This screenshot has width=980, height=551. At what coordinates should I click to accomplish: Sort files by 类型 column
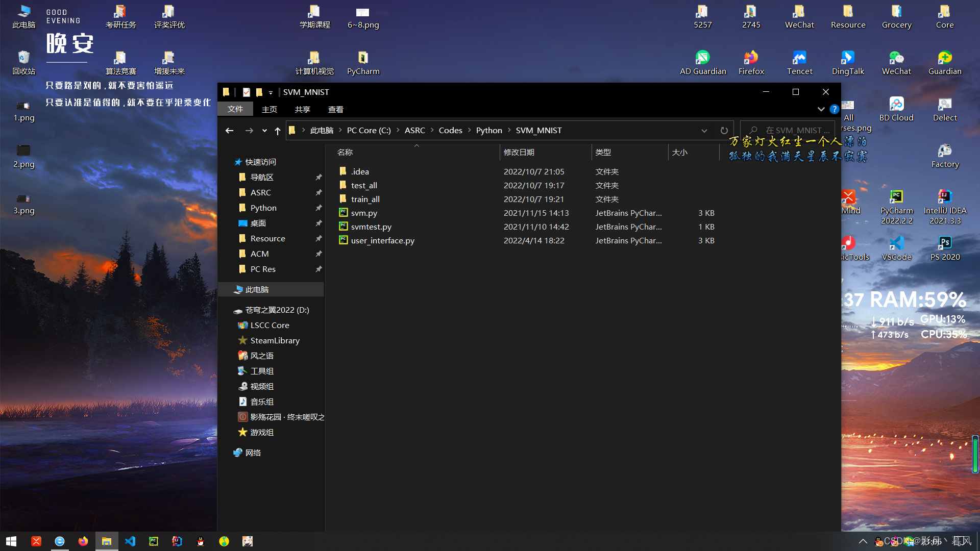coord(630,152)
